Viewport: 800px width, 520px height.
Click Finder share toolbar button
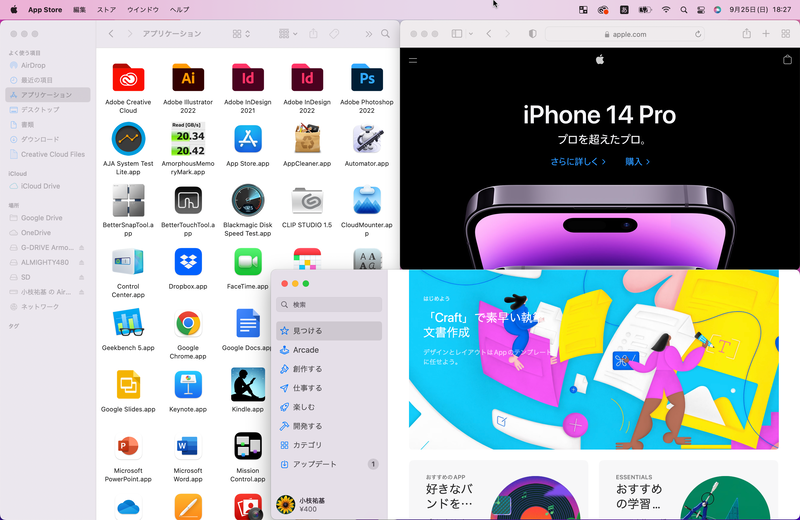(x=313, y=34)
